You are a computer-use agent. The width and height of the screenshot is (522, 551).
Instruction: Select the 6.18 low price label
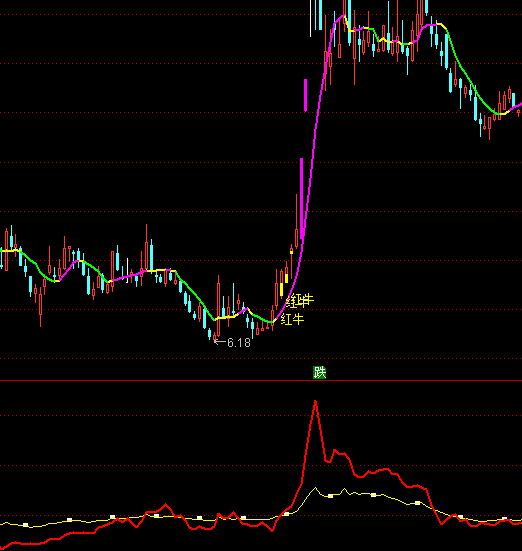pos(239,343)
